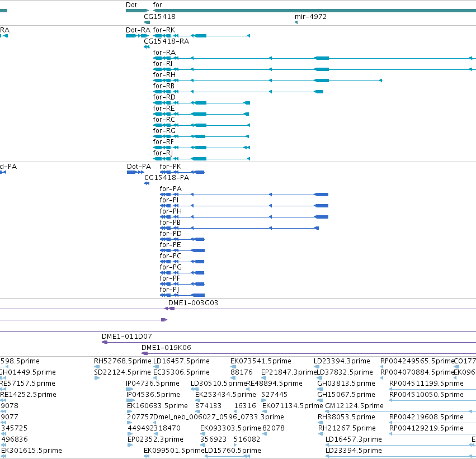
Task: Select transcript label CG15418-RA
Action: [x=166, y=41]
